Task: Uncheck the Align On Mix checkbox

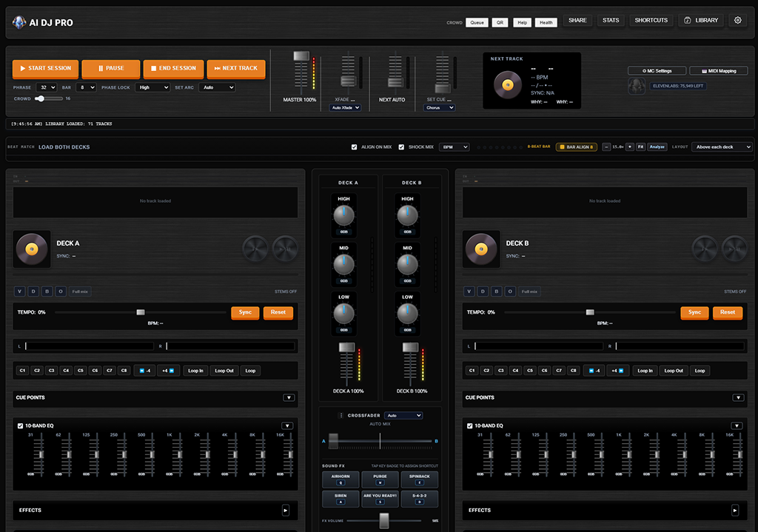Action: click(355, 147)
